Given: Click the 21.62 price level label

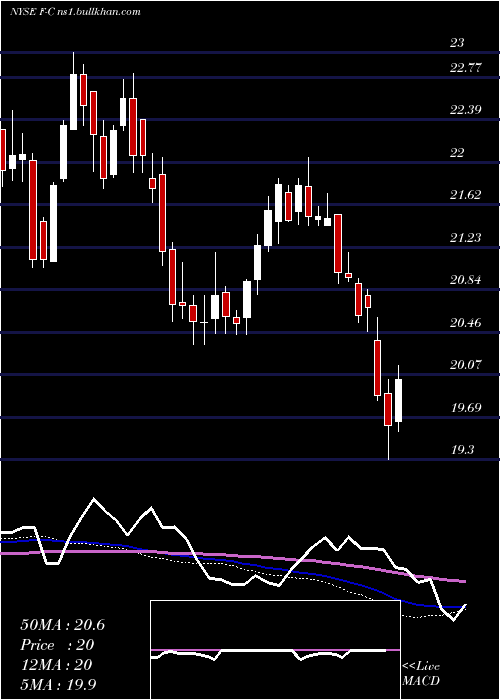Looking at the screenshot, I should (466, 195).
